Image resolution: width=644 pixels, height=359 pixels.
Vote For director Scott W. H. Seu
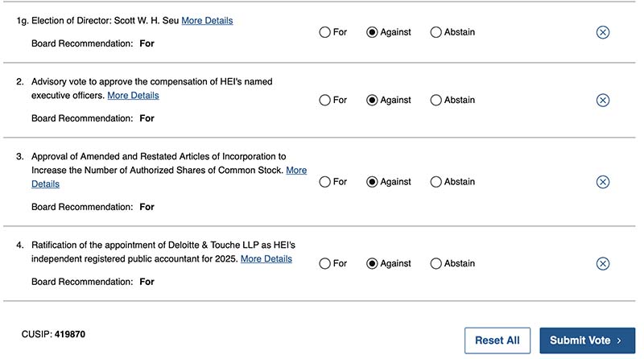pyautogui.click(x=325, y=32)
